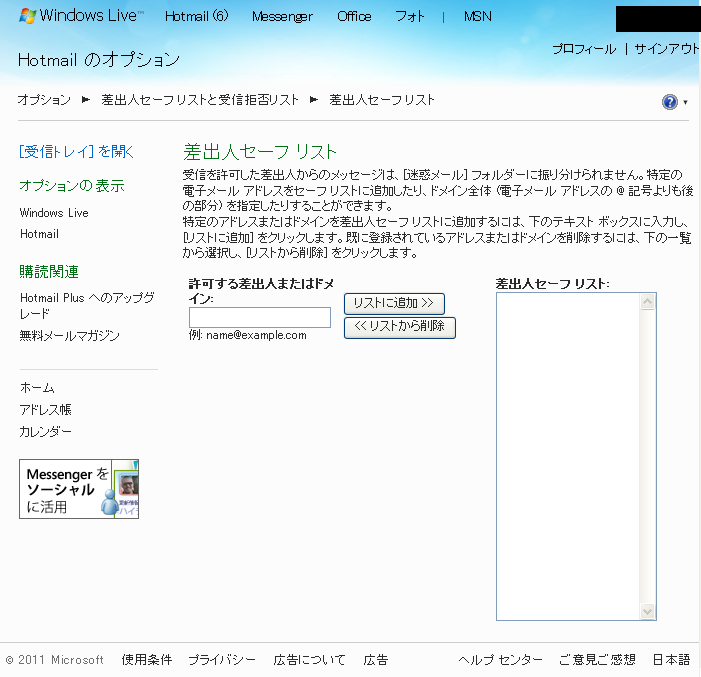The width and height of the screenshot is (701, 677).
Task: Open the プロフィール link
Action: 584,49
